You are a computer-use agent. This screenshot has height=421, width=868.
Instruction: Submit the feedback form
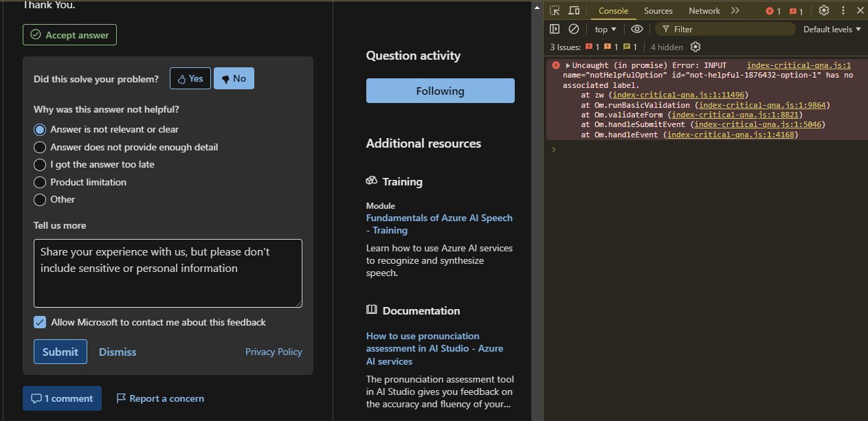(x=60, y=352)
